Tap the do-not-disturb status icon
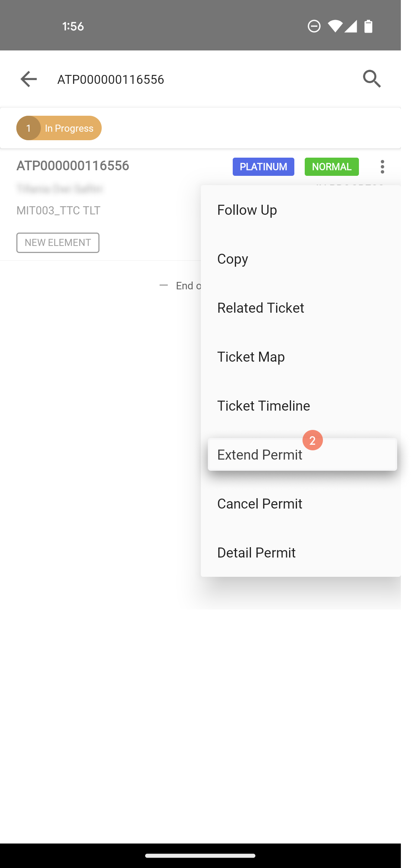 [314, 26]
